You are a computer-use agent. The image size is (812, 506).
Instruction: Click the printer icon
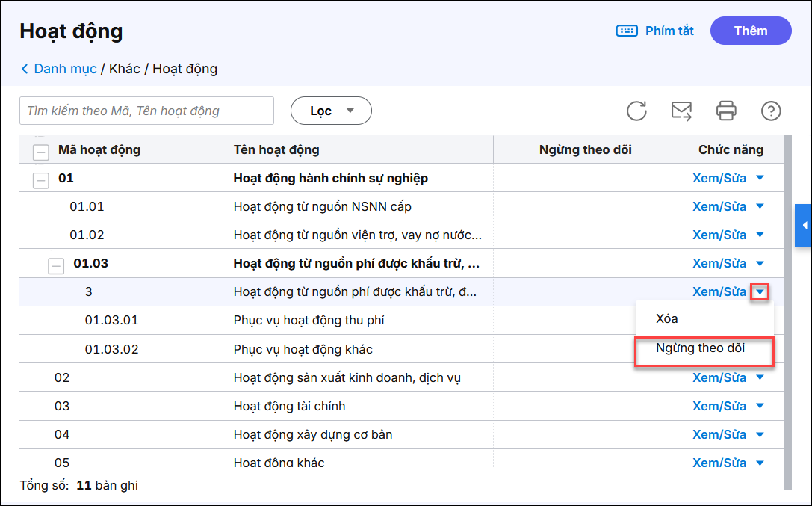(x=726, y=111)
